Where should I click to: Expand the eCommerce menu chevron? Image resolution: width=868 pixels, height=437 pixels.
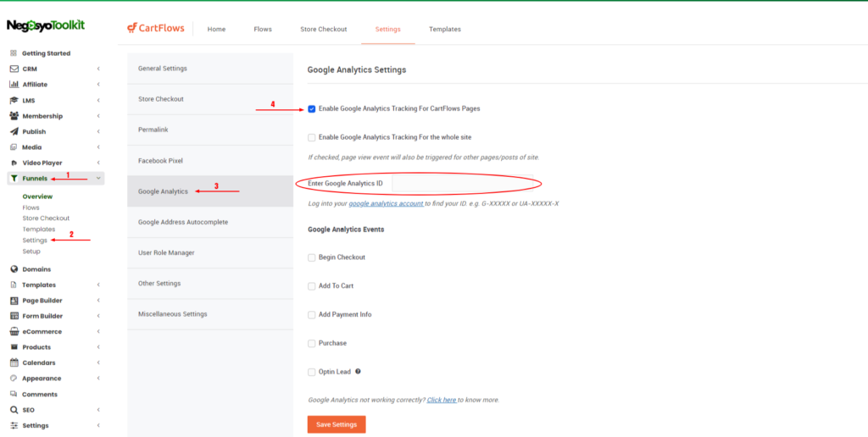[98, 331]
